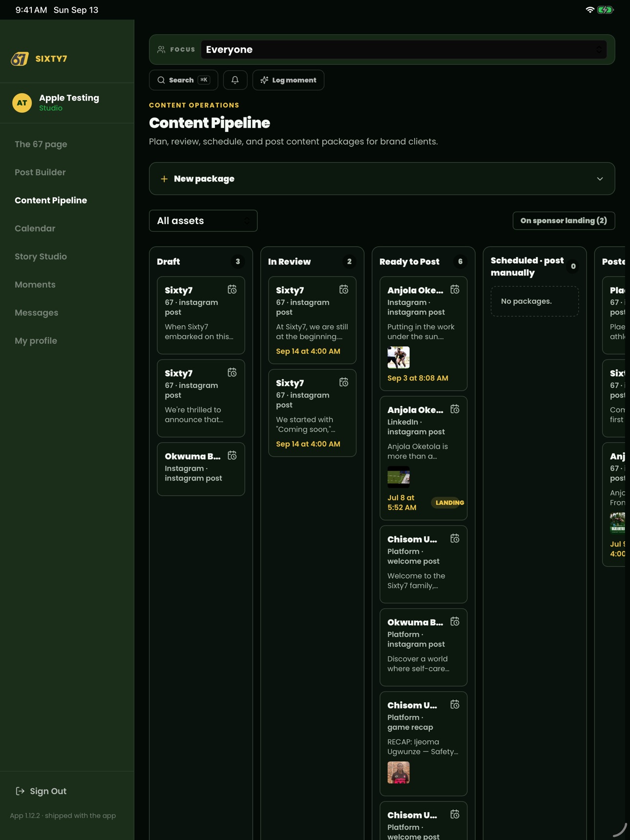The image size is (630, 840).
Task: Click schedule icon on 'When Sixty7 embarked' draft
Action: click(232, 290)
